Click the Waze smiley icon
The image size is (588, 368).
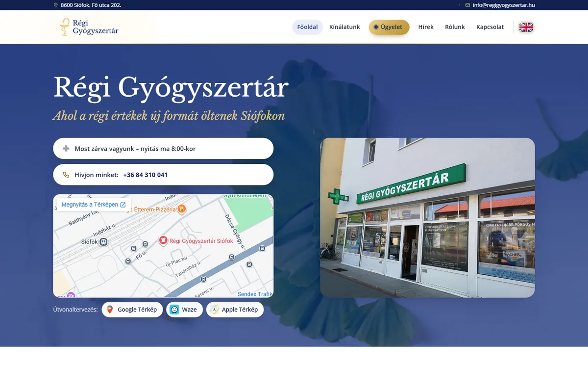(x=174, y=310)
